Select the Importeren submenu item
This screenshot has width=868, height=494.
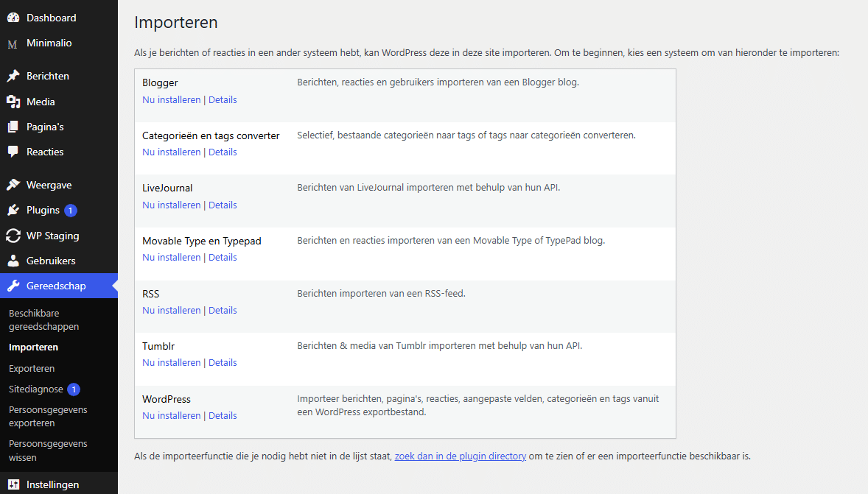[x=33, y=347]
